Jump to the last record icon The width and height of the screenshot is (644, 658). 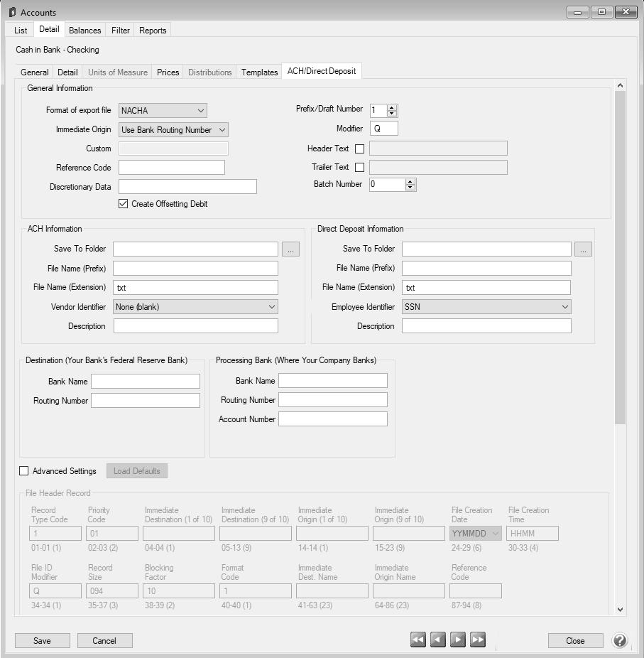pos(478,640)
